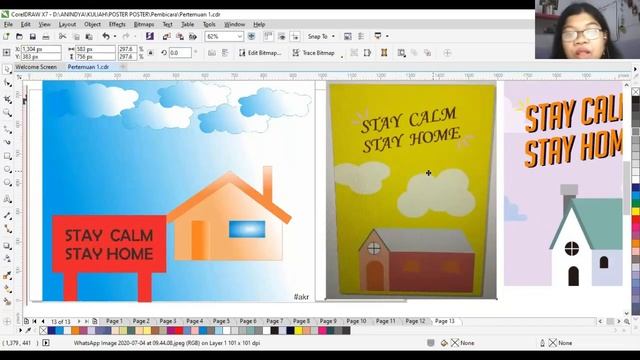The width and height of the screenshot is (640, 360).
Task: Toggle Show Grid in the standard toolbar
Action: coord(282,36)
